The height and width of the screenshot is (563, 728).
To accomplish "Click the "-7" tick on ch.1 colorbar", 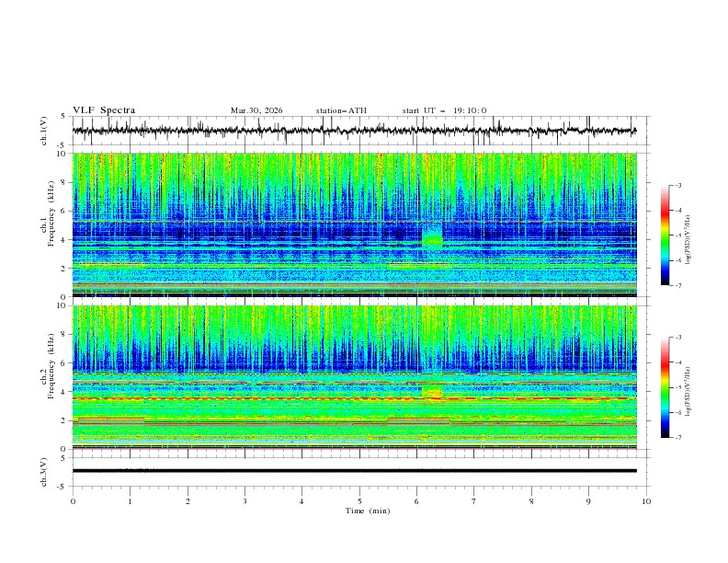I will 678,285.
